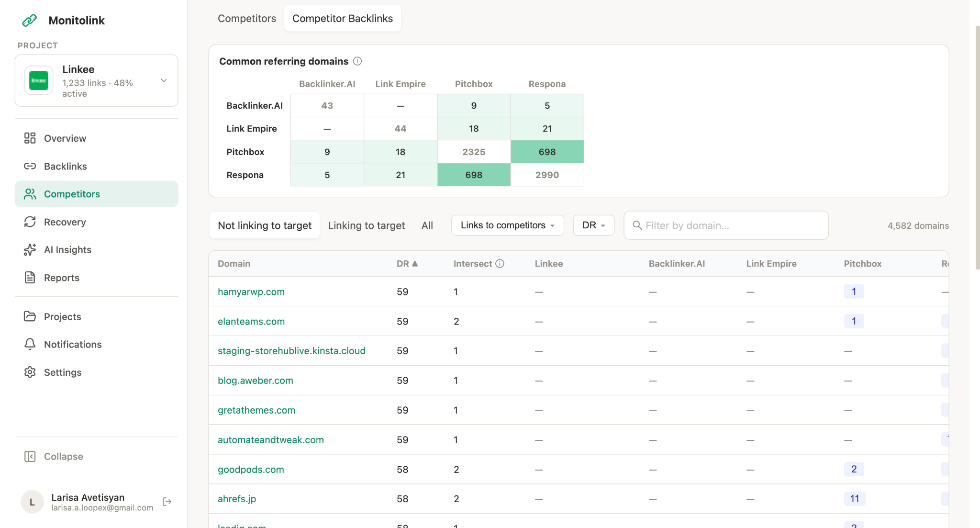Click the Pitchbox badge 11 for ahrefs.jp
The height and width of the screenshot is (528, 980).
tap(855, 498)
